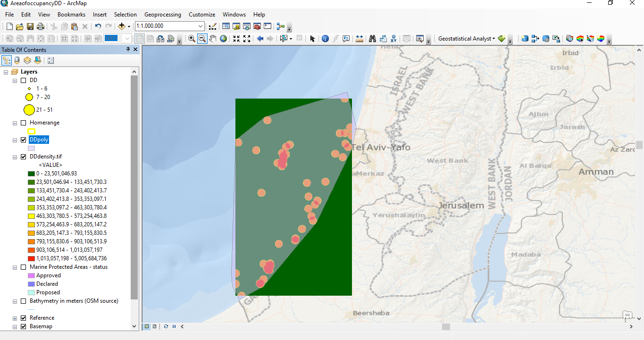Uncheck the Reference layer

click(24, 318)
